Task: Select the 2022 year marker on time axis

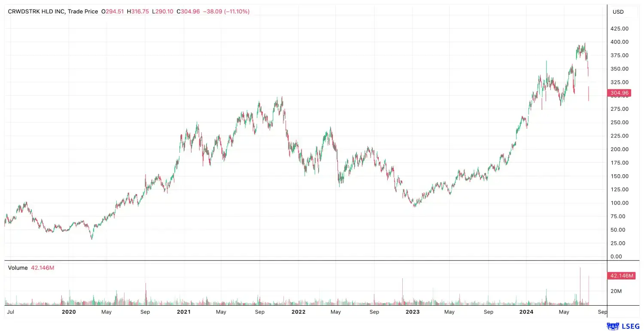Action: [x=298, y=312]
